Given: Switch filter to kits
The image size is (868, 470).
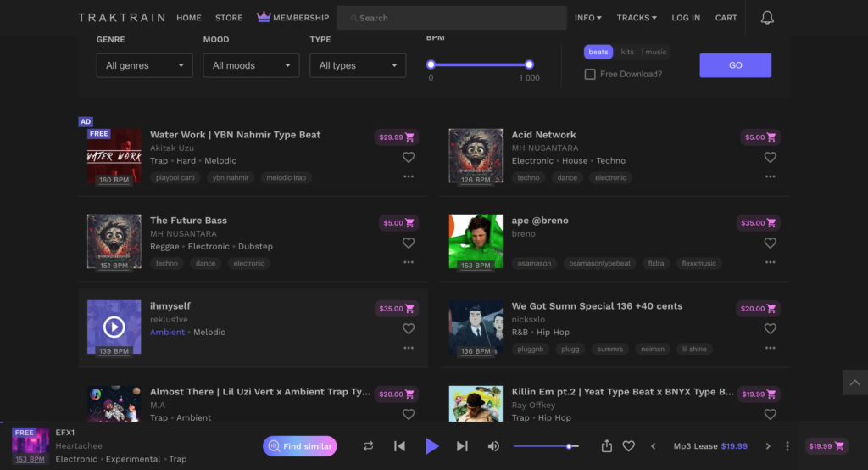Looking at the screenshot, I should tap(627, 52).
